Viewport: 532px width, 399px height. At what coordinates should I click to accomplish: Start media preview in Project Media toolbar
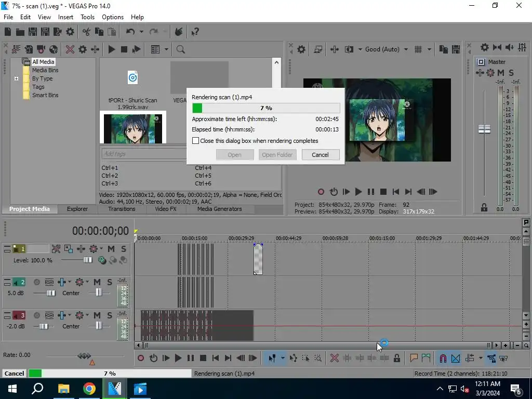[x=111, y=49]
